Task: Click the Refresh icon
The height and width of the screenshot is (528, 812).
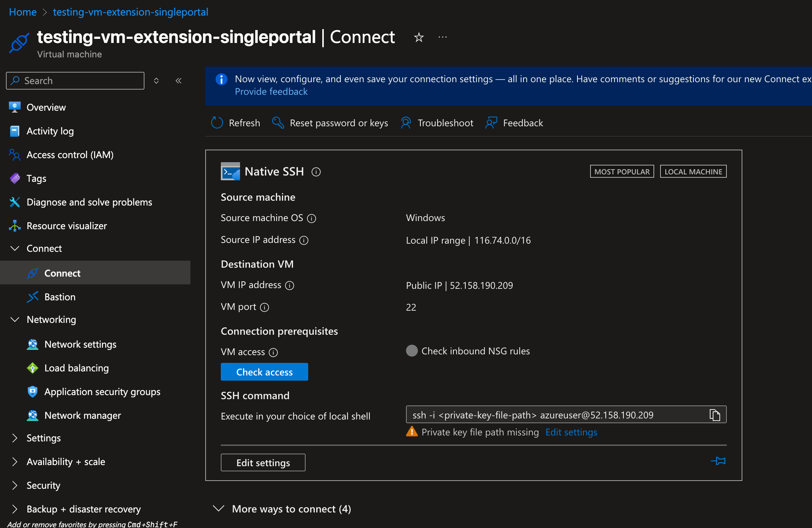Action: click(217, 123)
